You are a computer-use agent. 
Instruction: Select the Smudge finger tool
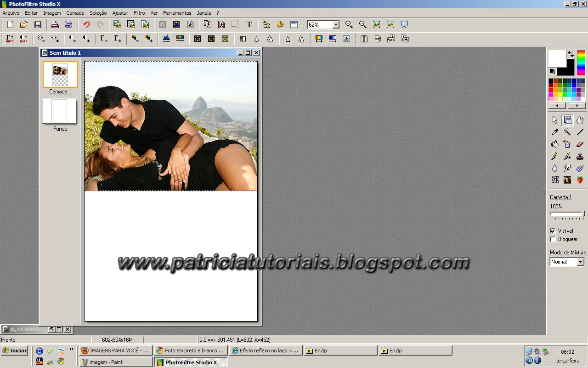567,168
